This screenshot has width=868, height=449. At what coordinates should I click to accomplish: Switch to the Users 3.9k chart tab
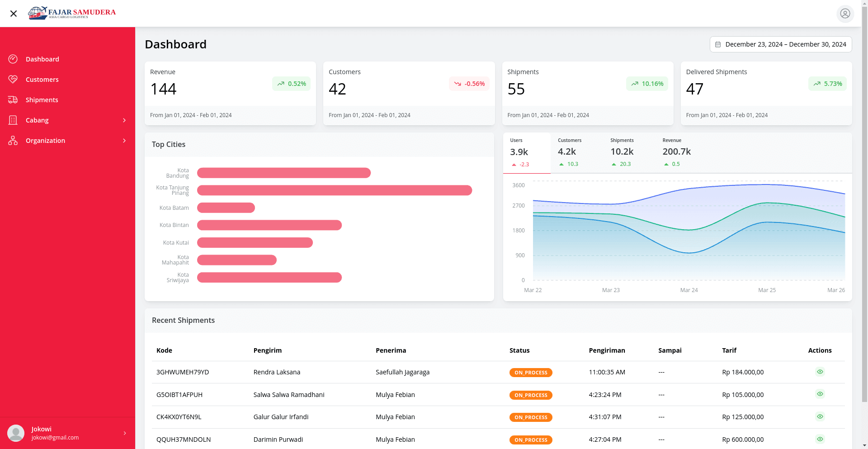[x=527, y=153]
